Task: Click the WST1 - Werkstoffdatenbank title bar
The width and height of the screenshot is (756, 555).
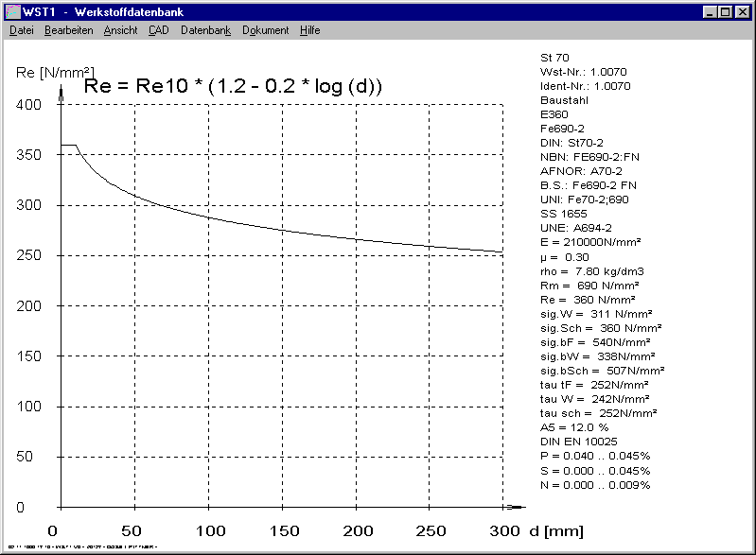Action: tap(378, 11)
